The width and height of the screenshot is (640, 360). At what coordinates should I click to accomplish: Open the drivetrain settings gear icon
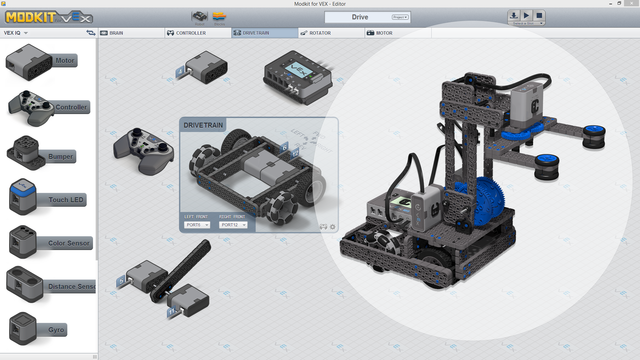pos(333,227)
